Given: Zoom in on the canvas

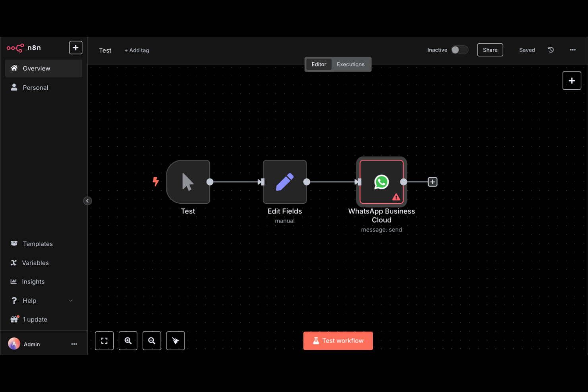Looking at the screenshot, I should (x=128, y=341).
